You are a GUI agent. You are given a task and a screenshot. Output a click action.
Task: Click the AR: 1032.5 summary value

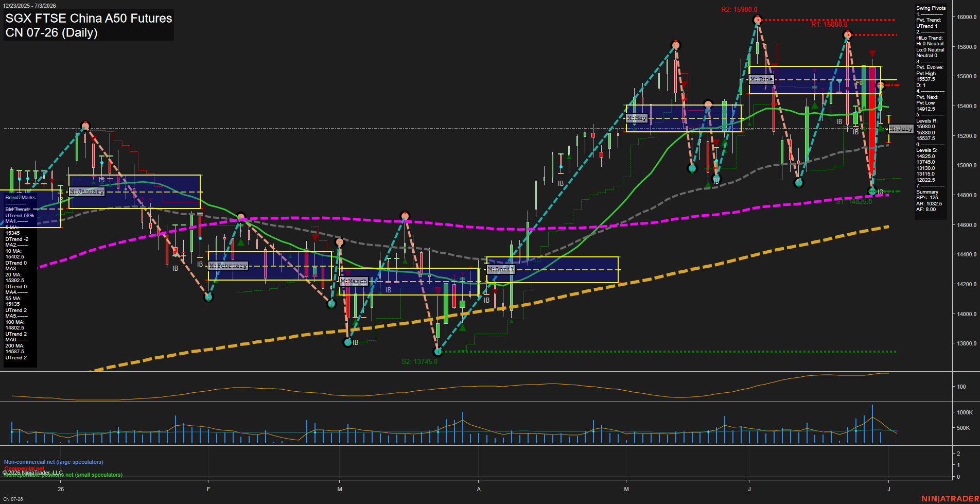click(x=929, y=204)
